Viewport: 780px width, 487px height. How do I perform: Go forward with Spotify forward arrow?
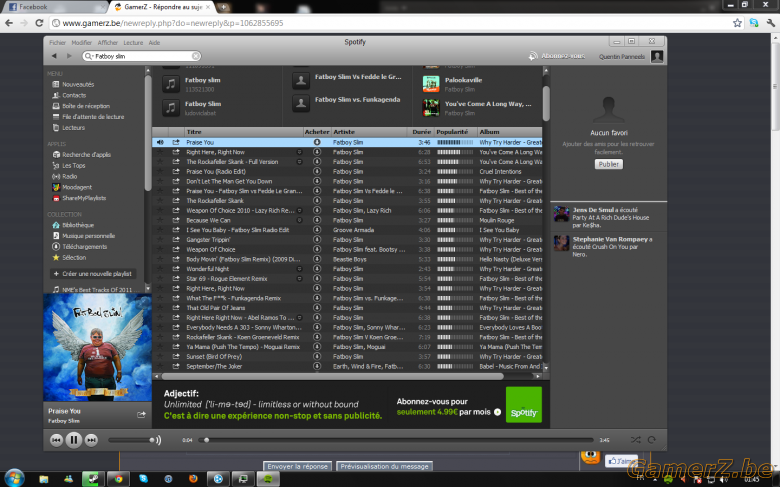[x=69, y=56]
